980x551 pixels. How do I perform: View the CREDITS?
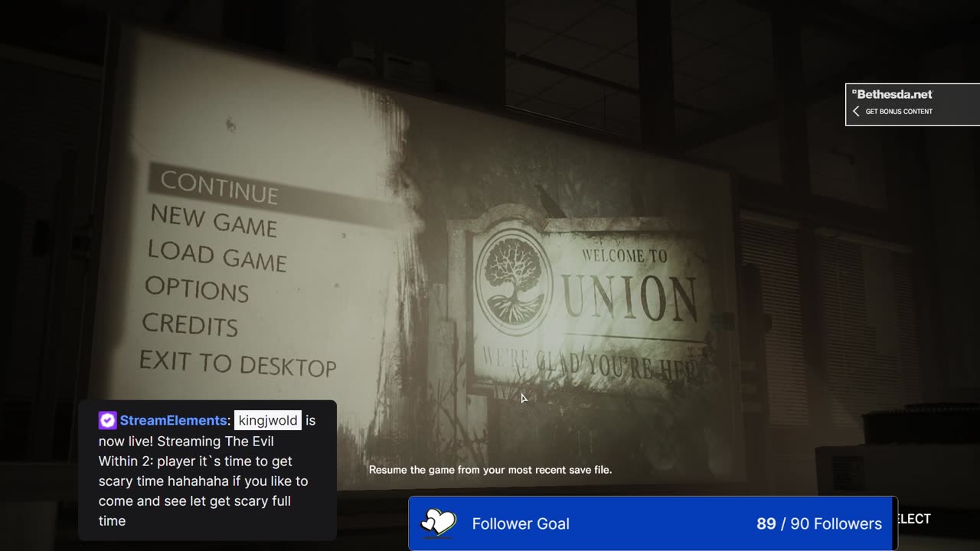coord(190,324)
